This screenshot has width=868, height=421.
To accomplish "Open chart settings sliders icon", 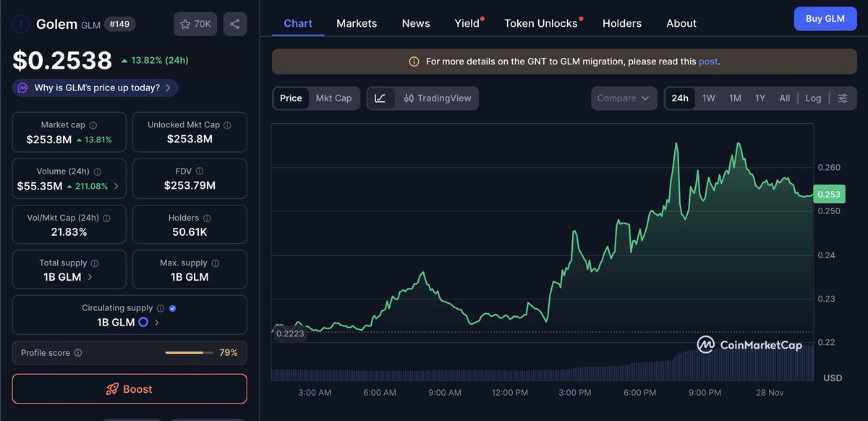I will point(843,98).
